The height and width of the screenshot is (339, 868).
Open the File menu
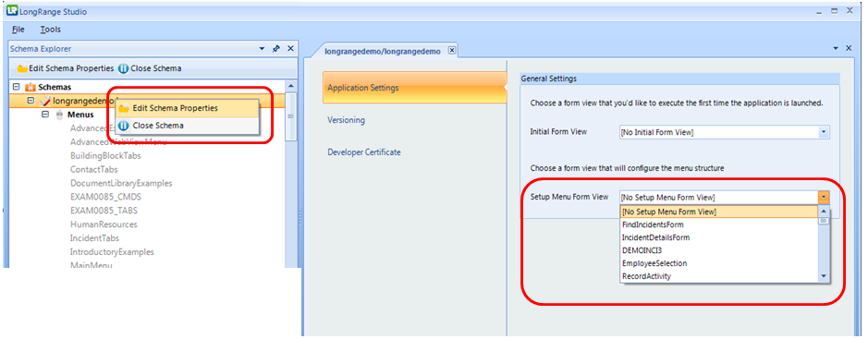(x=18, y=30)
